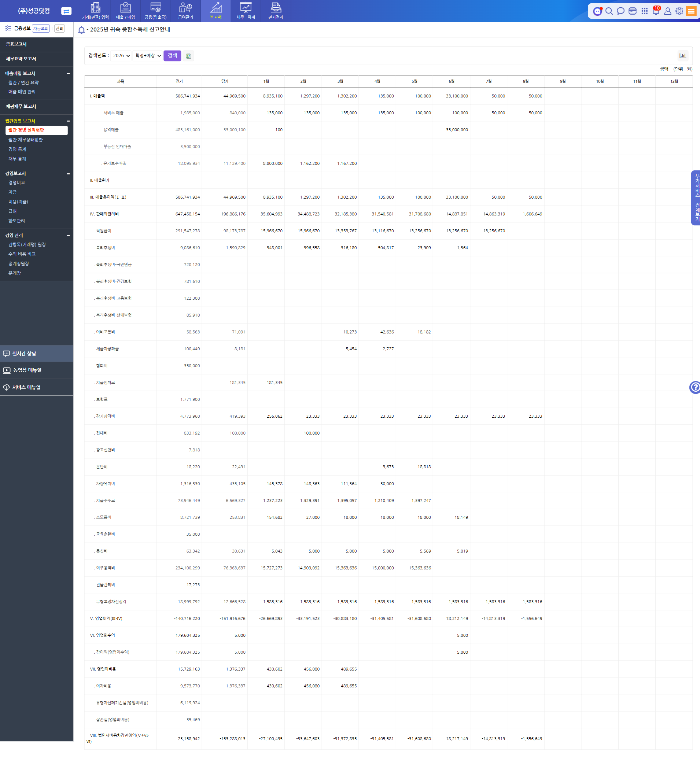700x757 pixels.
Task: Open 세무 · 회계 menu
Action: pyautogui.click(x=246, y=11)
